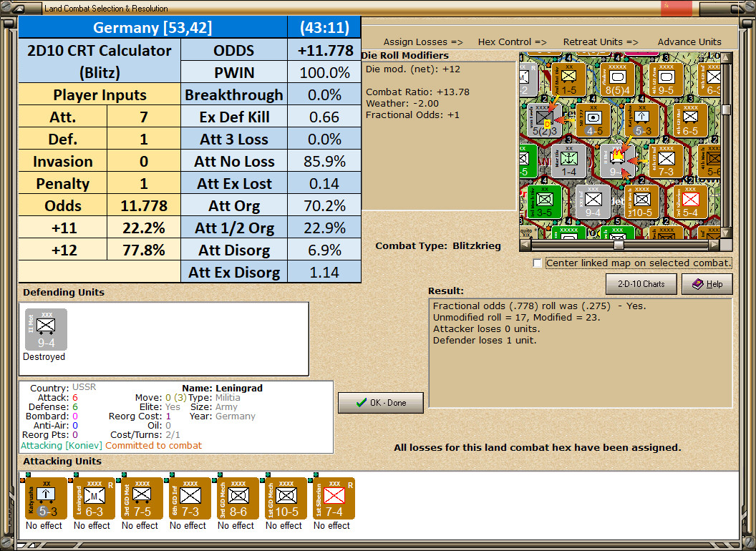Click the 9-5 armor counter on map

tap(666, 79)
